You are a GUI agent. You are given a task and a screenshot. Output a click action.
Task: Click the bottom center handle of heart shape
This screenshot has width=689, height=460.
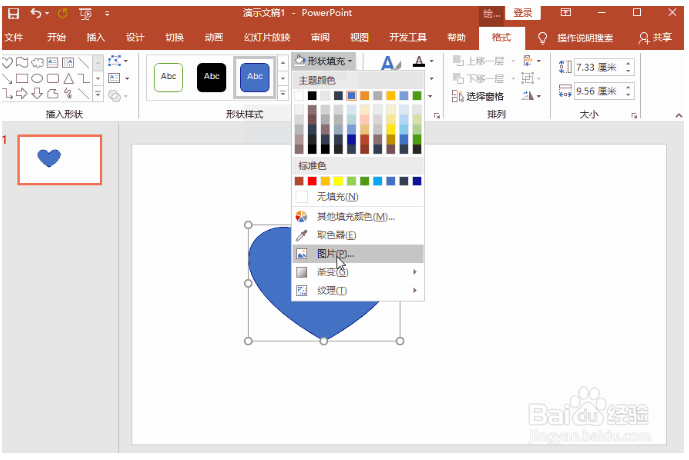pyautogui.click(x=324, y=341)
